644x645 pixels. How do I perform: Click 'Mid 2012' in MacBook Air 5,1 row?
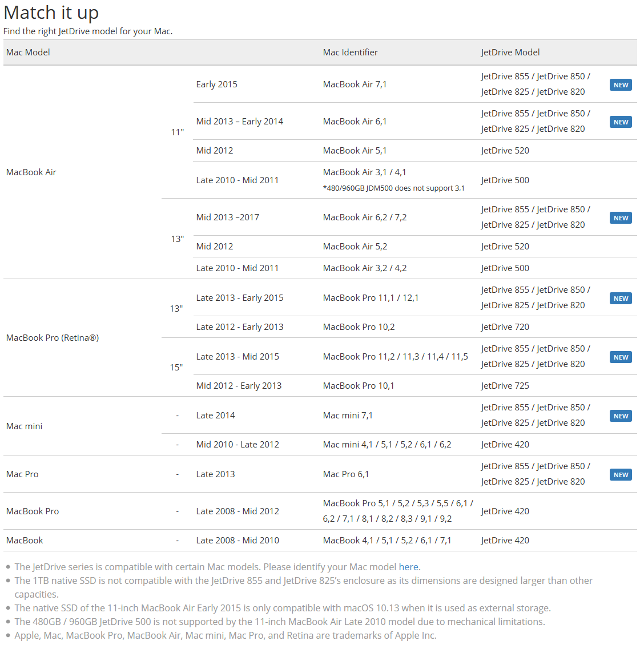coord(215,151)
